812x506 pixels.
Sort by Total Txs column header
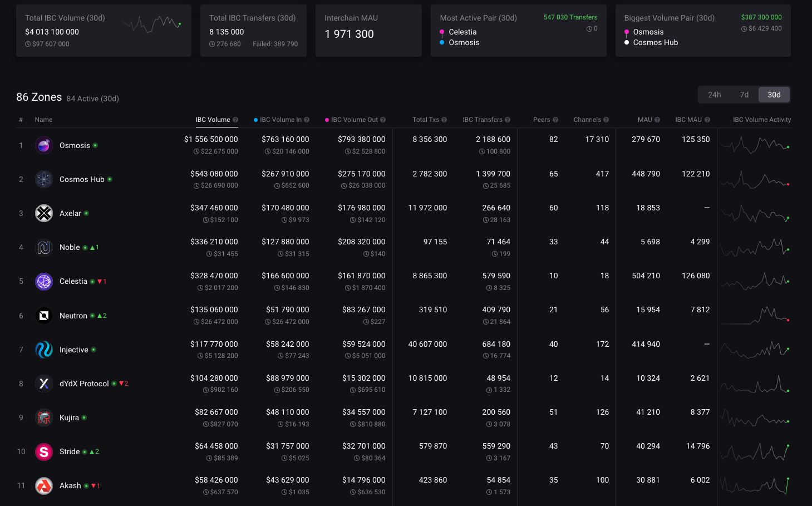(x=425, y=120)
